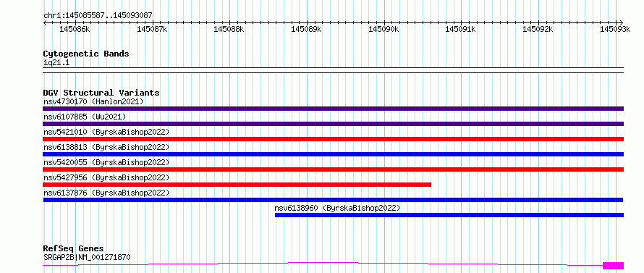Open gene label SRGAP2B|NM_001271870
The image size is (644, 273).
pyautogui.click(x=87, y=258)
